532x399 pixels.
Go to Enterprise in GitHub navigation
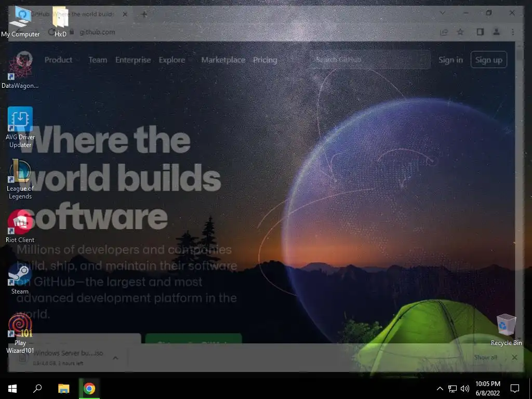[133, 60]
